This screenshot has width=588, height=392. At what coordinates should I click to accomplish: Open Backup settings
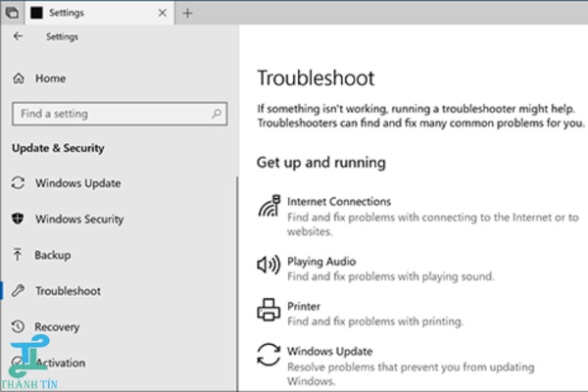tap(53, 255)
